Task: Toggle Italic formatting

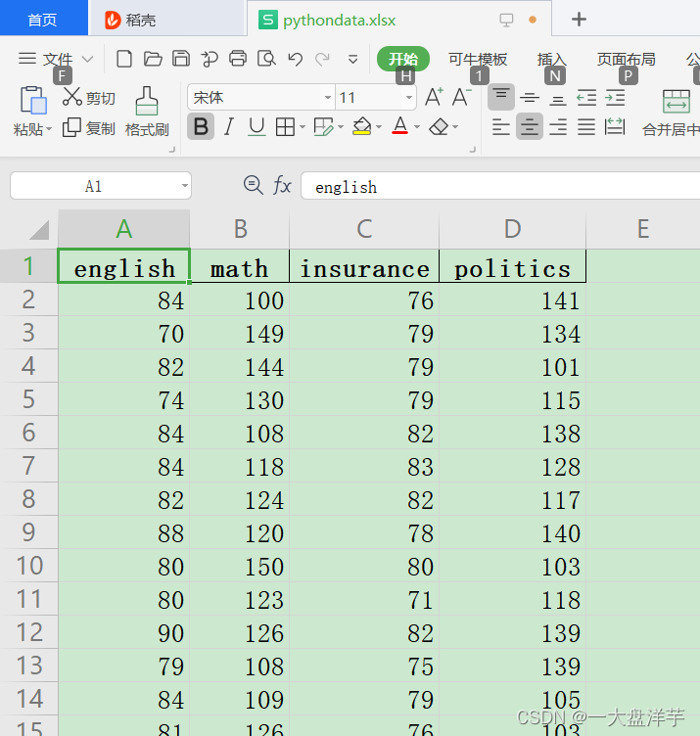Action: 229,126
